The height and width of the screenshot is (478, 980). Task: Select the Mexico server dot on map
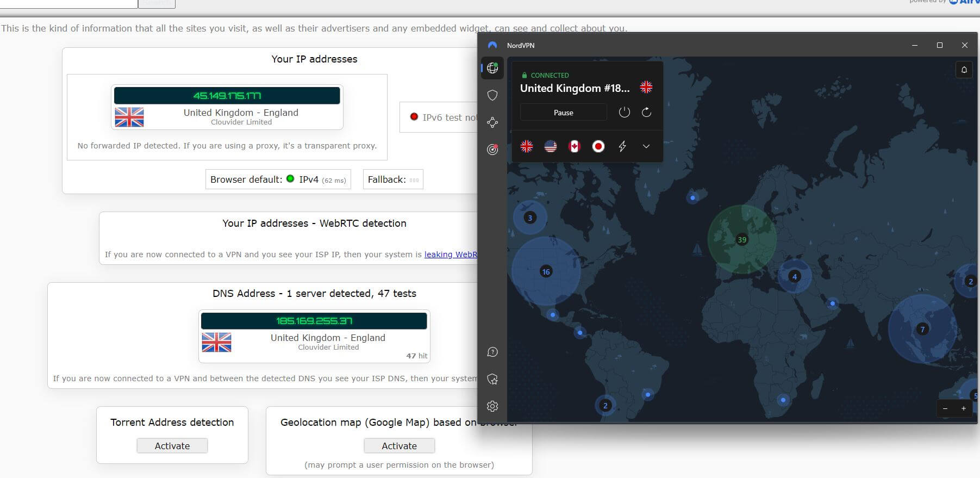[x=553, y=315]
